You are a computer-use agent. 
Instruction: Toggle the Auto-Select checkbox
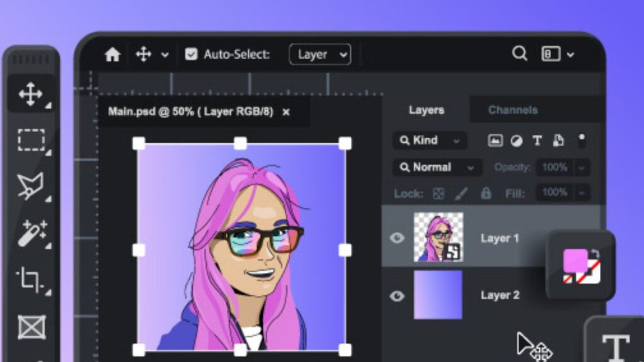191,54
